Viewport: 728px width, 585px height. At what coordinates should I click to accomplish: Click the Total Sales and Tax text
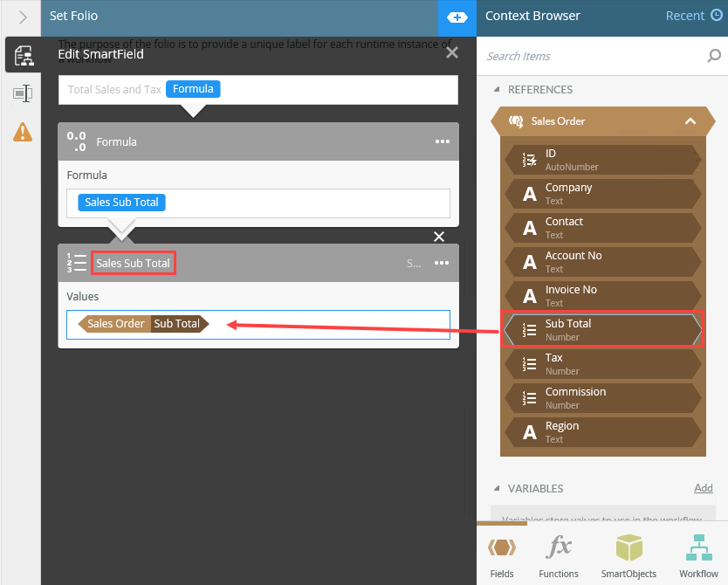pyautogui.click(x=114, y=90)
